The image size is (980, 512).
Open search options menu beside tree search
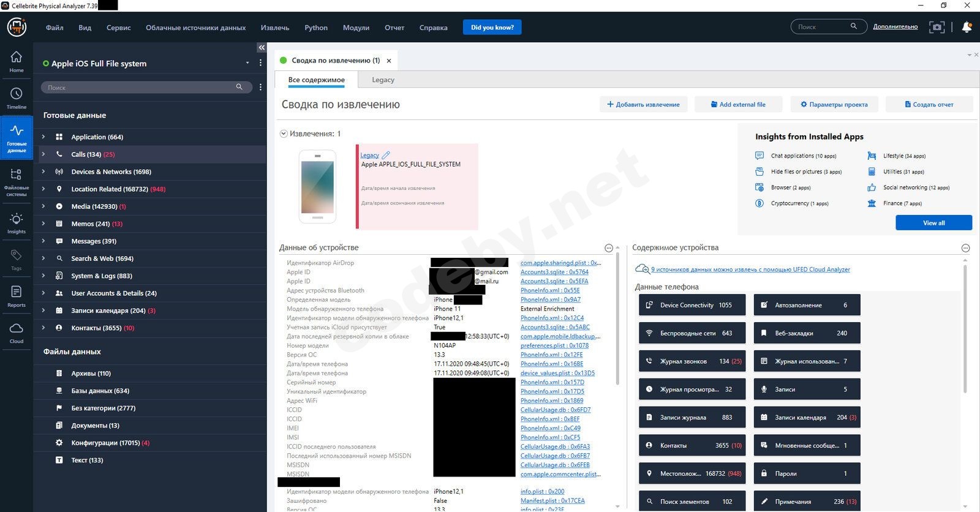260,87
